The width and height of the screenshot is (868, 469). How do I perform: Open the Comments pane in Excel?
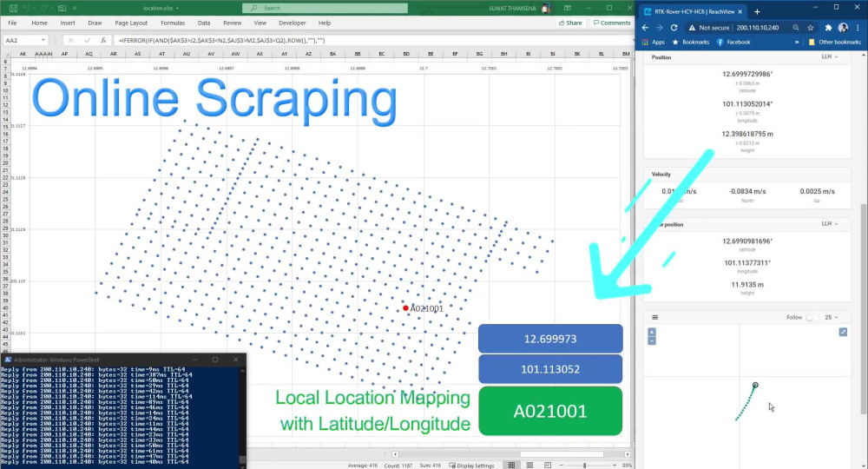click(x=612, y=23)
